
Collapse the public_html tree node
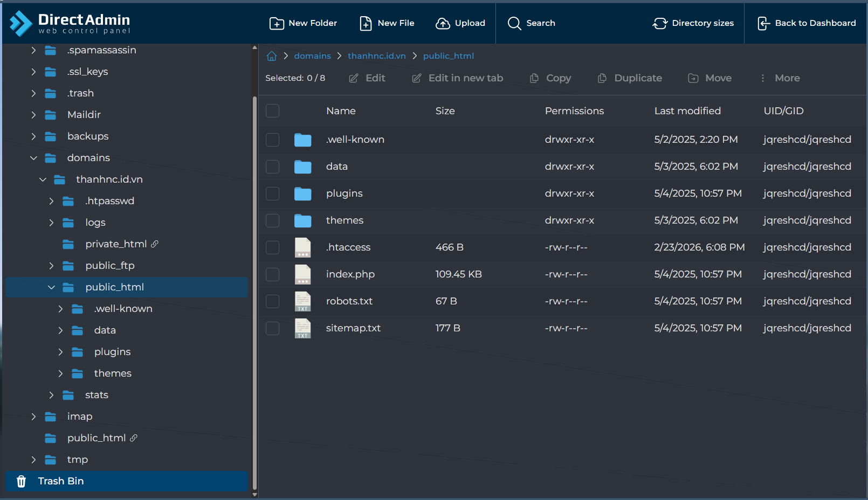(51, 287)
